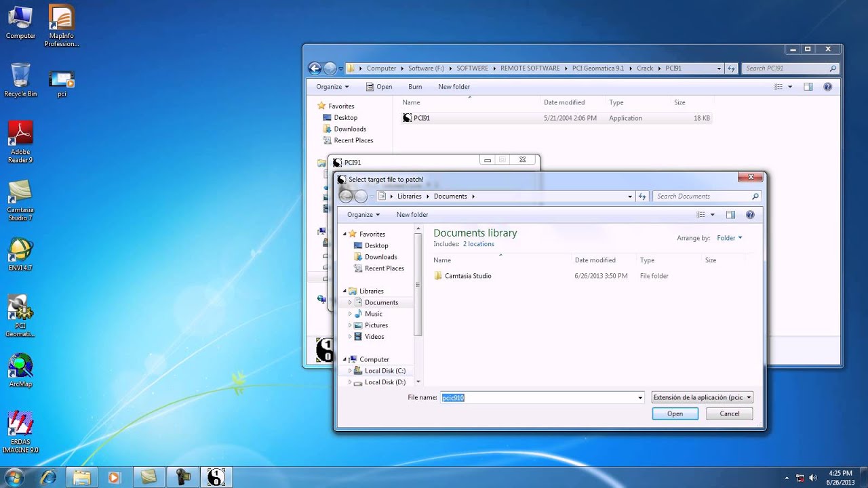Click Back arrow in PCI91 explorer window
The image size is (868, 488).
(314, 68)
